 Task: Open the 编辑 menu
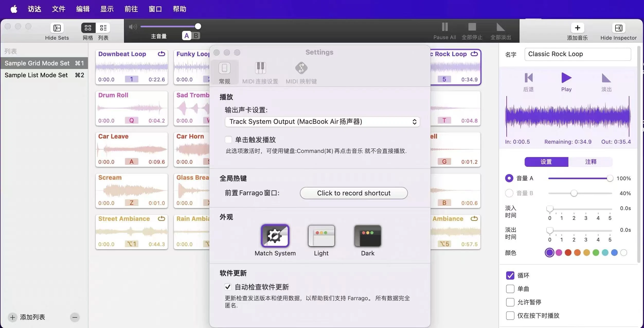click(x=83, y=9)
